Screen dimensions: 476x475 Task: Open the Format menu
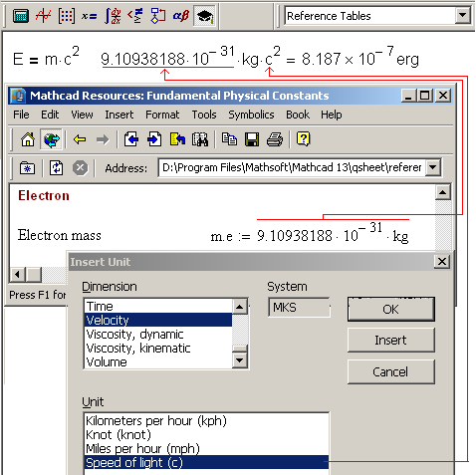pos(162,115)
